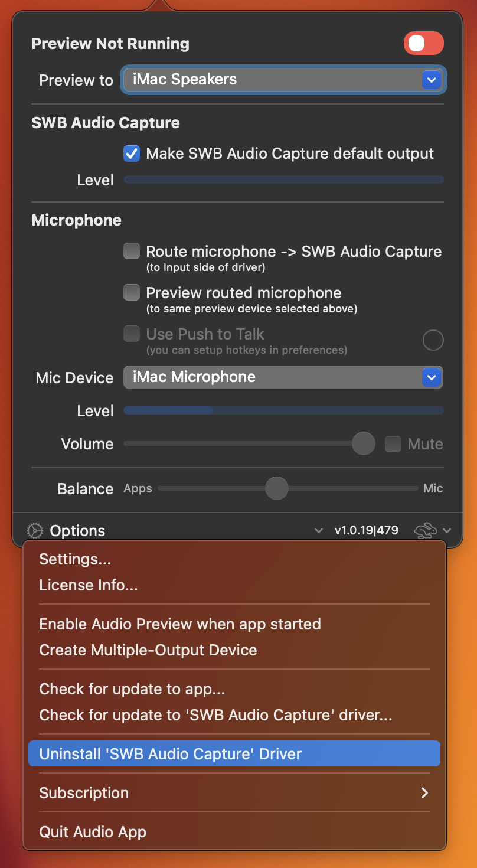
Task: Click the Options gear icon
Action: click(x=35, y=531)
